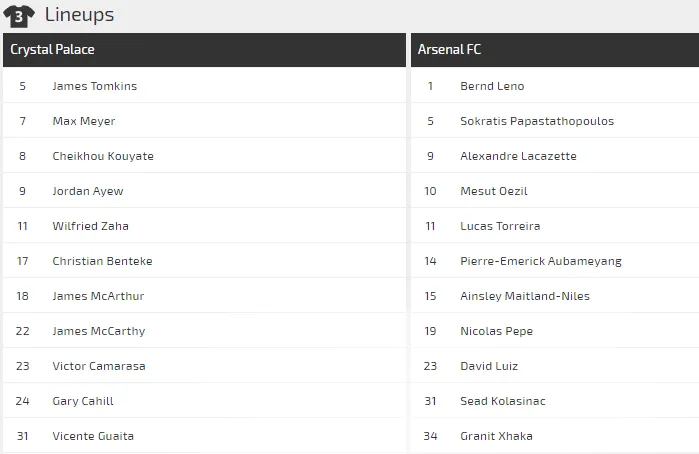Click on Cheikhou Kouyate

(103, 156)
